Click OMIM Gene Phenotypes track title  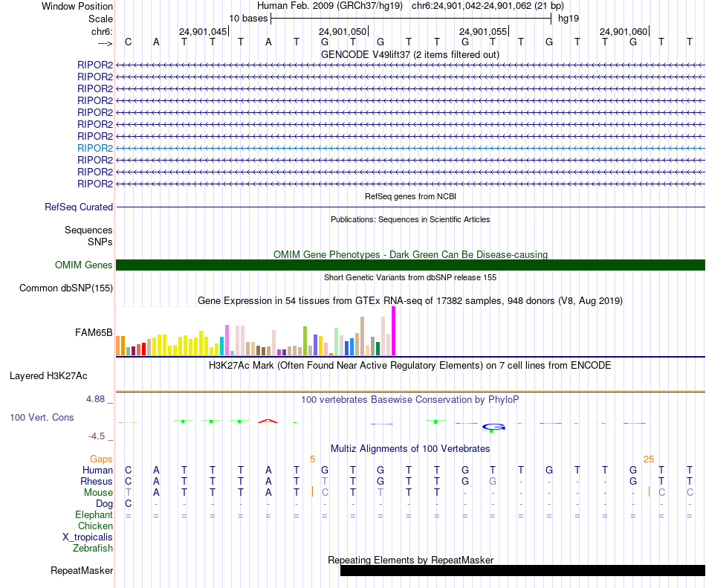pos(410,254)
